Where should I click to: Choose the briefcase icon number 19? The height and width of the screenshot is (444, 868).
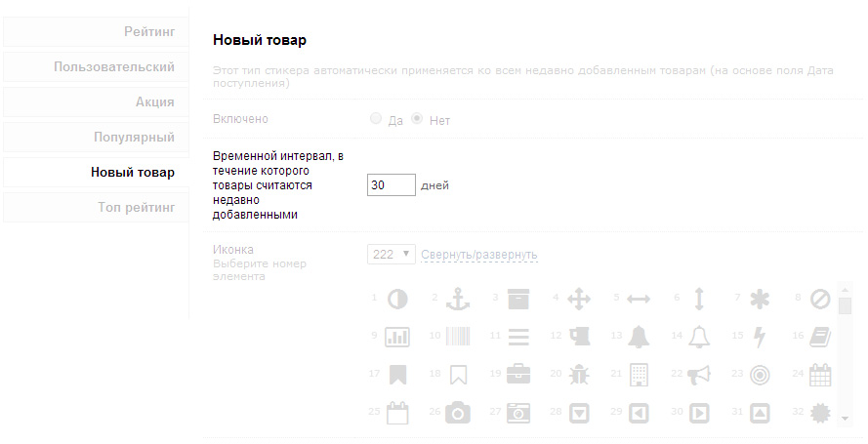pos(518,374)
